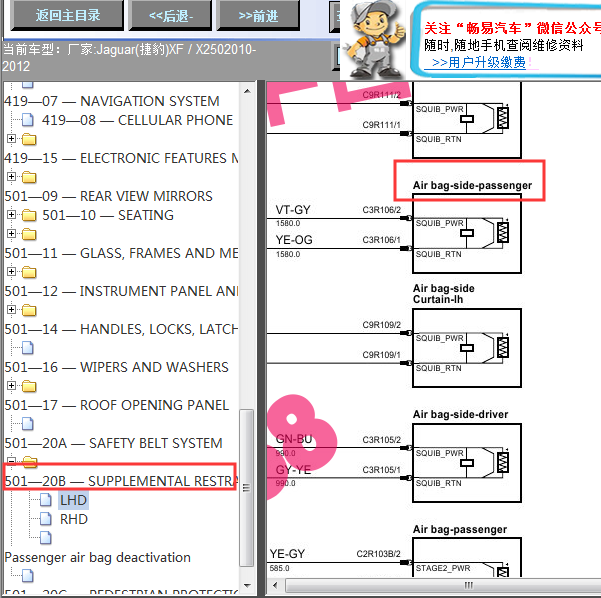Click the RHD document icon

click(x=46, y=519)
